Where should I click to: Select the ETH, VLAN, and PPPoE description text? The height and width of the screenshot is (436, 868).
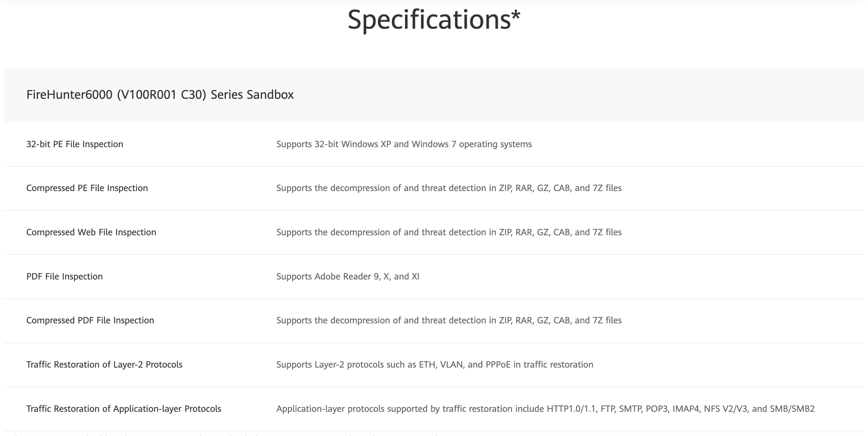(x=435, y=364)
